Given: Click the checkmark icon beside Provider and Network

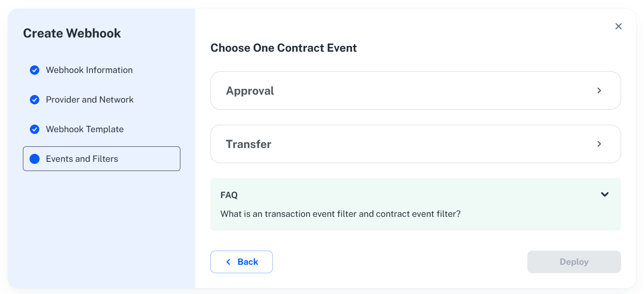Looking at the screenshot, I should [x=34, y=100].
